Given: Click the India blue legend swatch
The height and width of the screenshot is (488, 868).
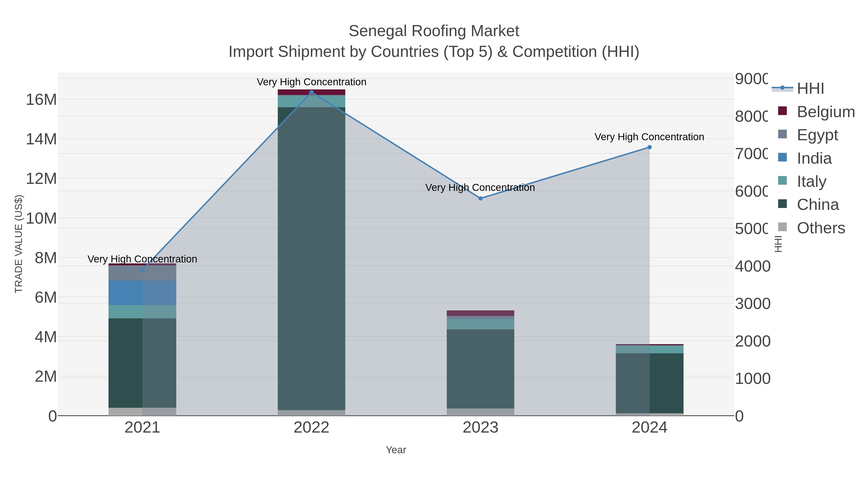Looking at the screenshot, I should tap(782, 157).
